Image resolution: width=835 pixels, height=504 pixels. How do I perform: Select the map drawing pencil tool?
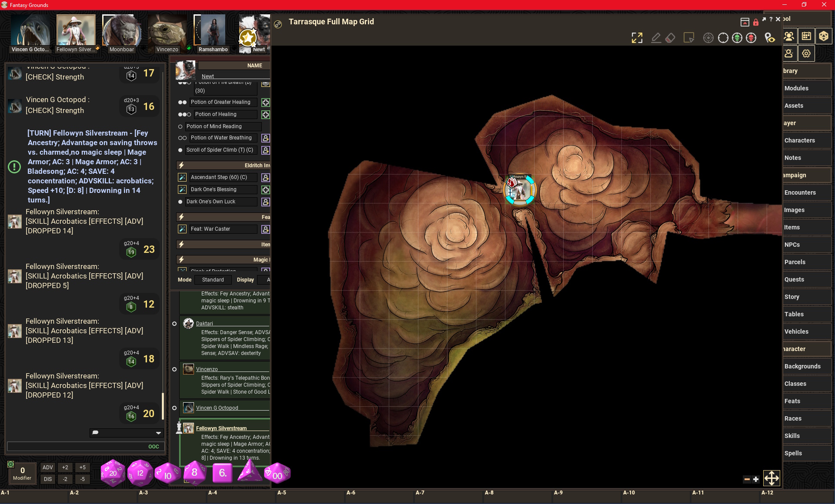656,38
